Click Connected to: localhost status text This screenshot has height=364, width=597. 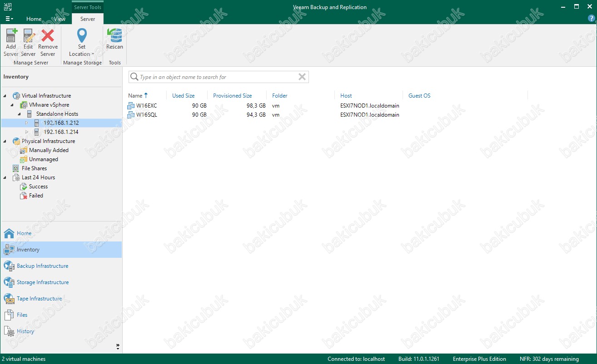pyautogui.click(x=356, y=359)
